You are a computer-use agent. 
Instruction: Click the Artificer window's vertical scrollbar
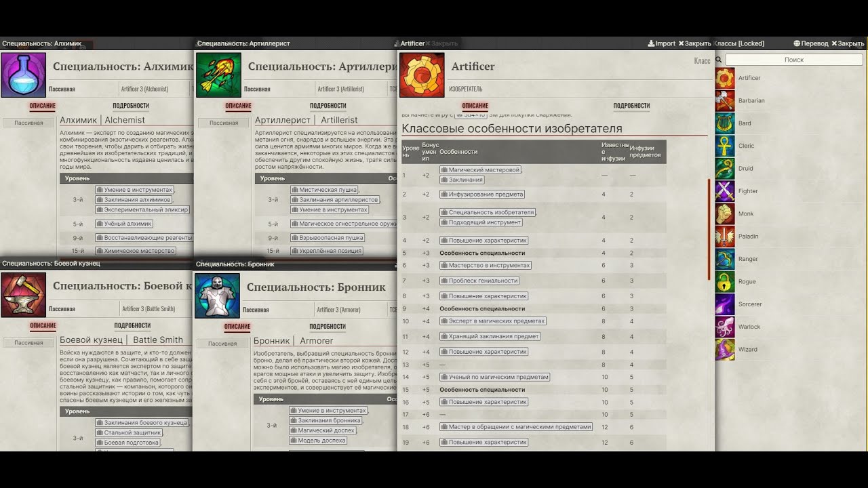[x=709, y=229]
